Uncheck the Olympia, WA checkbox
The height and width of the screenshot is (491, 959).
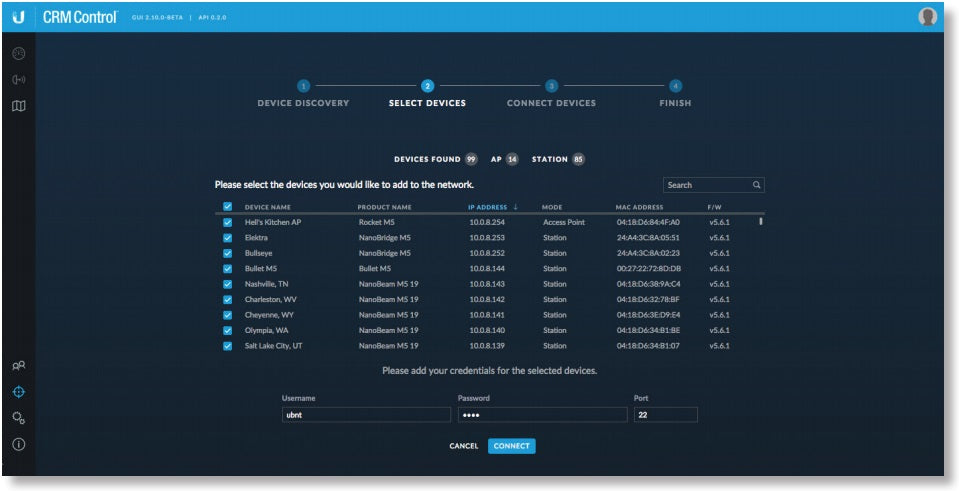pyautogui.click(x=228, y=331)
